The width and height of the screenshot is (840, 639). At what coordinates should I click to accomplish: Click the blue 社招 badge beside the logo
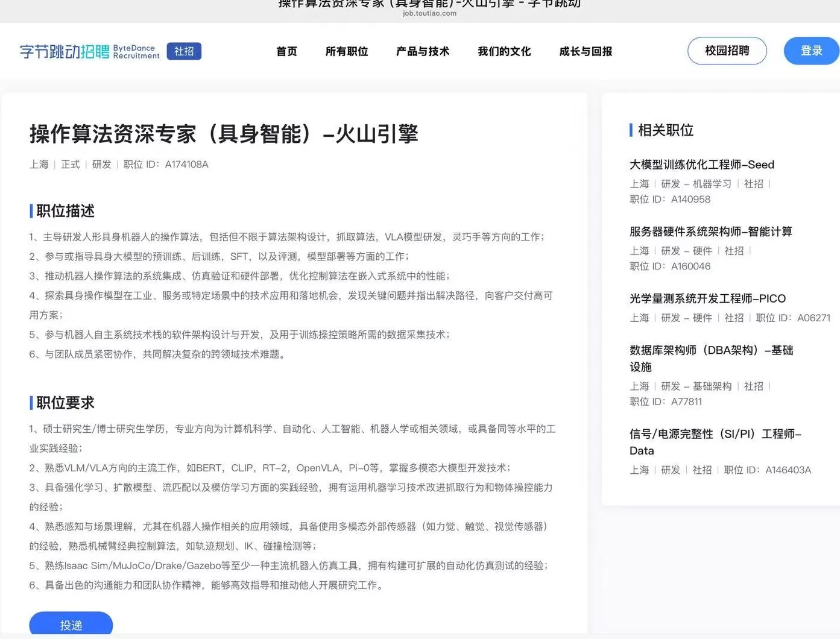coord(184,51)
